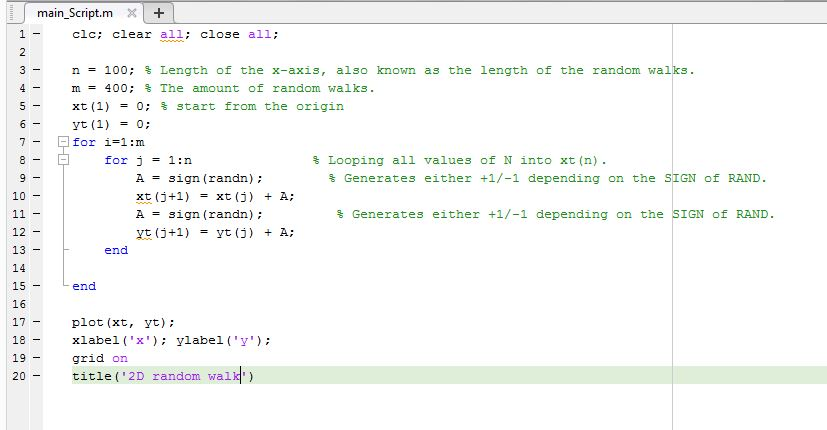Click comment 'Looping all values of N into xt(n).'
The width and height of the screenshot is (827, 430).
[467, 160]
